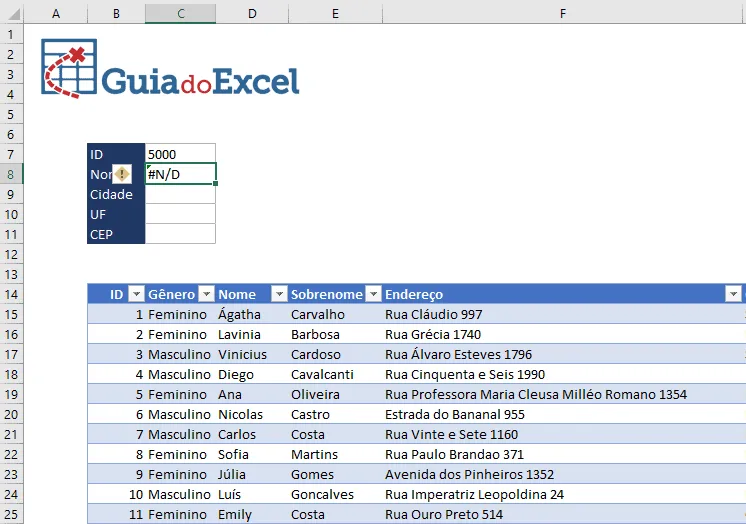This screenshot has width=746, height=524.
Task: Select the surname cell Barbosa
Action: point(335,334)
